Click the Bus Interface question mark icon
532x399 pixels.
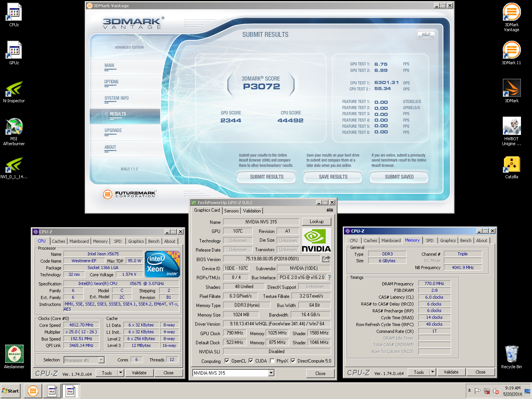[329, 277]
